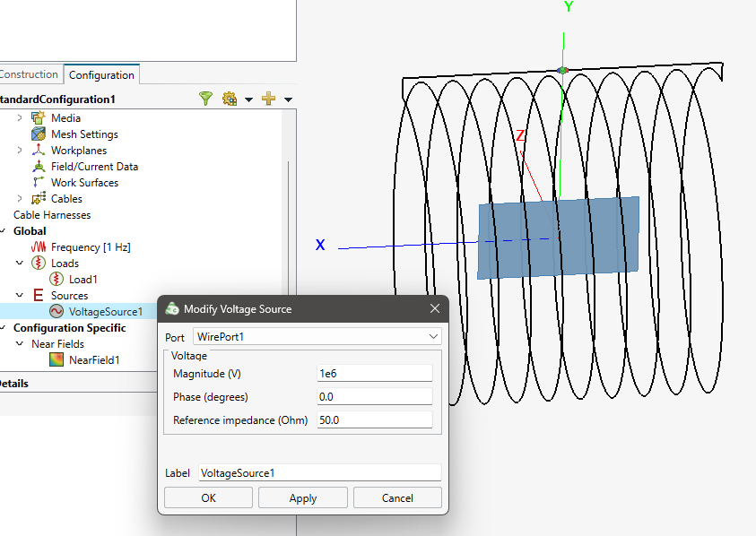Click the Sources E icon

click(38, 295)
